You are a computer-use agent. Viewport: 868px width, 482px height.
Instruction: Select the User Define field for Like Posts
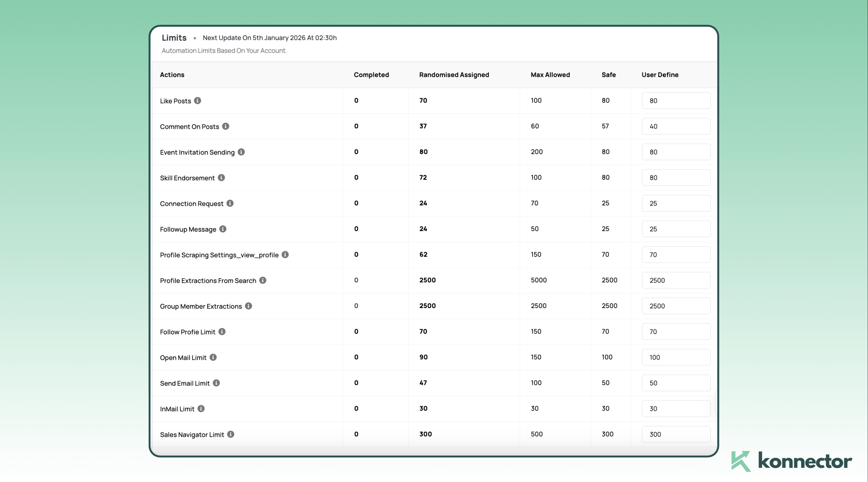676,100
